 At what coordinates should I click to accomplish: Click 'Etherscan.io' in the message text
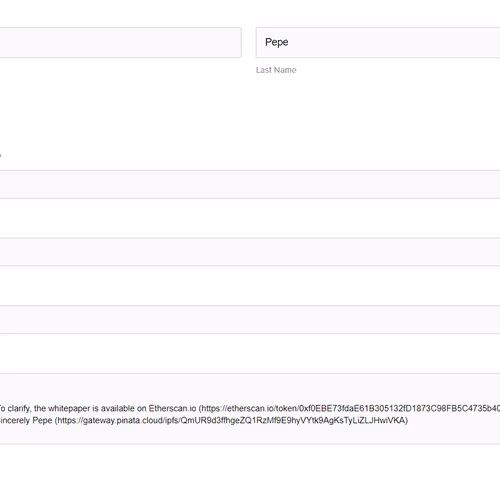click(x=172, y=409)
